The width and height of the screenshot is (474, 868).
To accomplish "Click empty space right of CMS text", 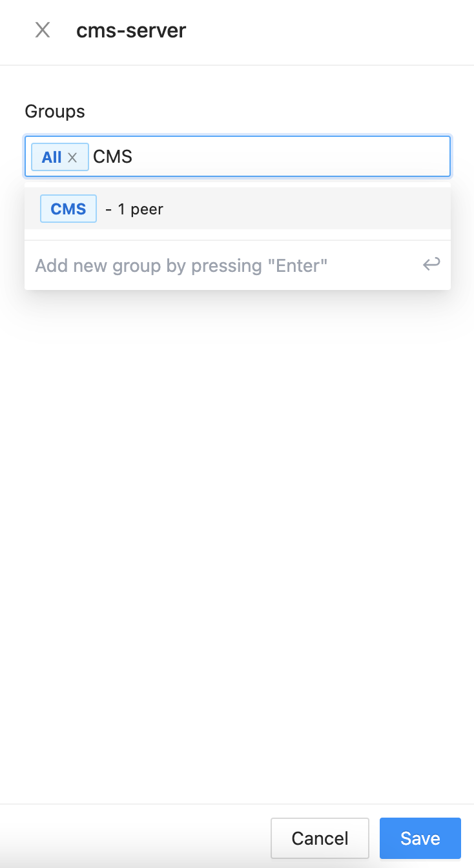I will pyautogui.click(x=291, y=156).
